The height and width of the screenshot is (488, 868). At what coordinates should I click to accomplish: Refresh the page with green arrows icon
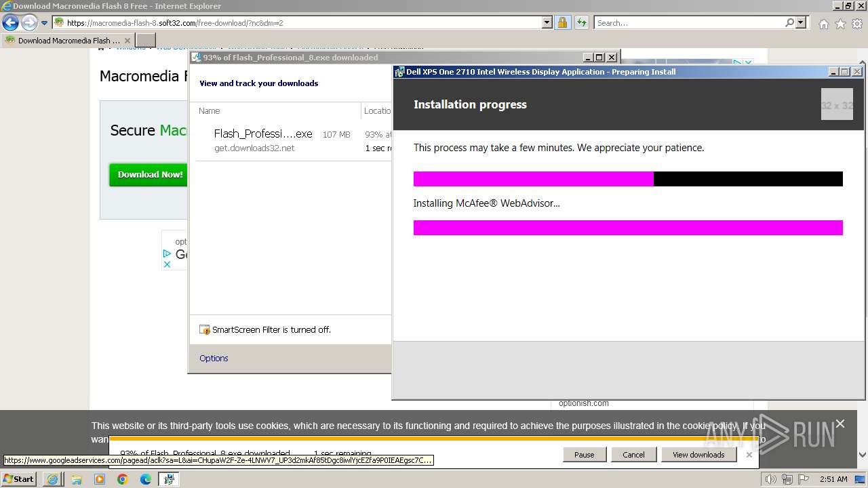[582, 22]
